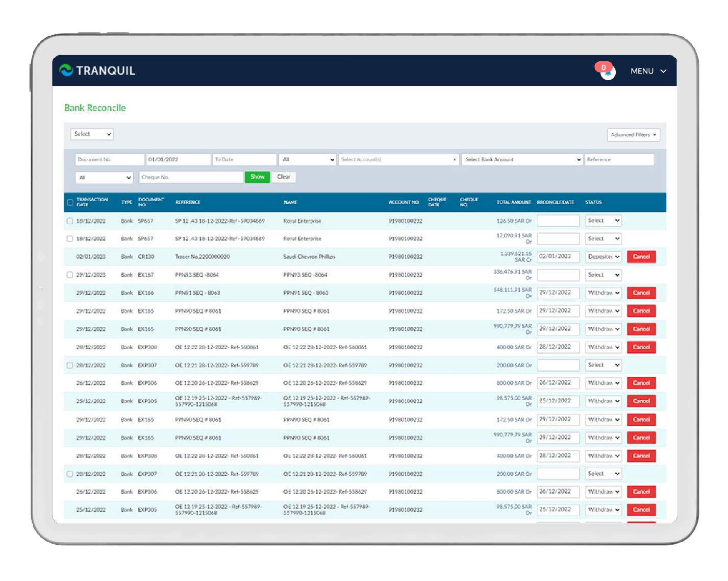
Task: Click the empty reconcile date field for EX167
Action: (558, 275)
